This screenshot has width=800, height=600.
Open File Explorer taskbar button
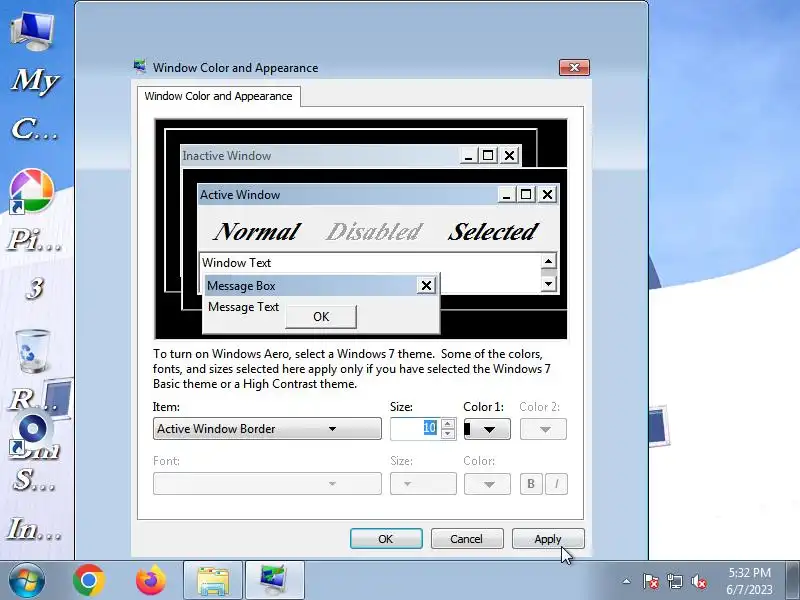click(x=213, y=580)
